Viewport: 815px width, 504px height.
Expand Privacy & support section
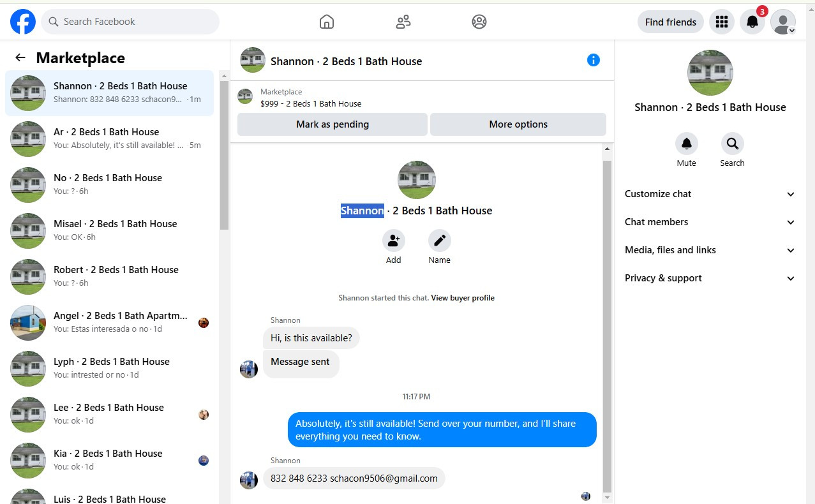(710, 278)
